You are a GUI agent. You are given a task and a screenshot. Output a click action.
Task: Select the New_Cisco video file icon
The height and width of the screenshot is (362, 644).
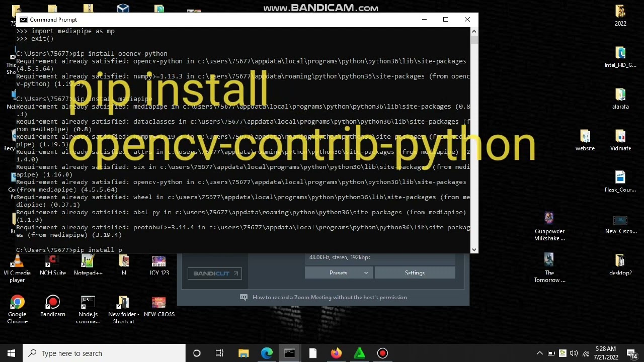[x=620, y=224]
